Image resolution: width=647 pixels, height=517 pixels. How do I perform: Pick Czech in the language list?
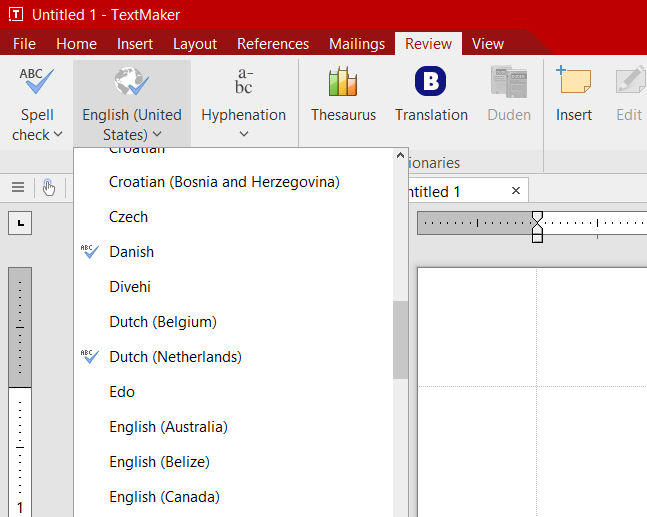coord(128,217)
